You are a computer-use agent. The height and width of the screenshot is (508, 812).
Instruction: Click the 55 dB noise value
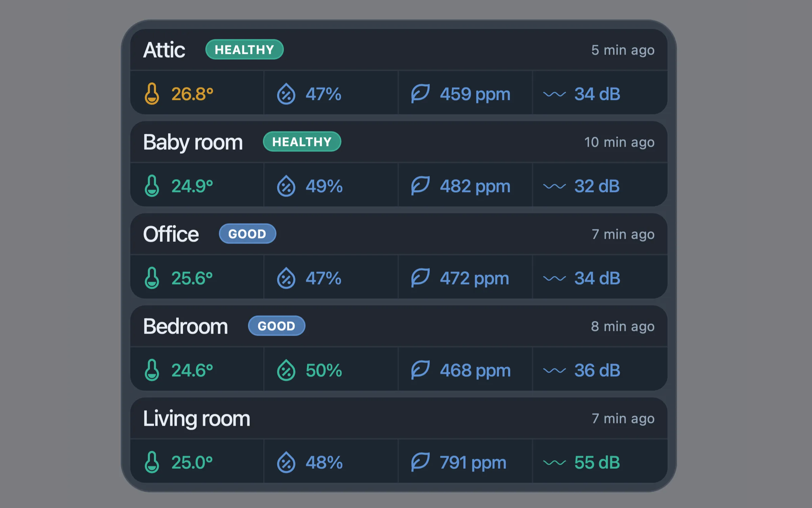597,463
